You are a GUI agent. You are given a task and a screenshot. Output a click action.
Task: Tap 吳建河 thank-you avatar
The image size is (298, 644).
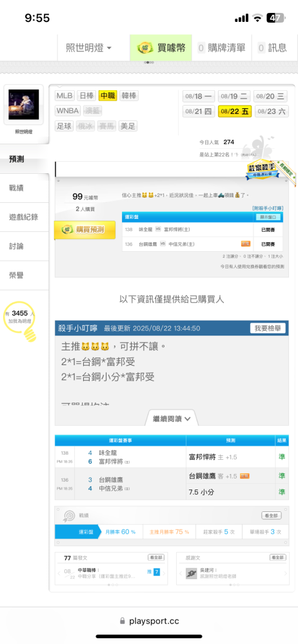(191, 573)
